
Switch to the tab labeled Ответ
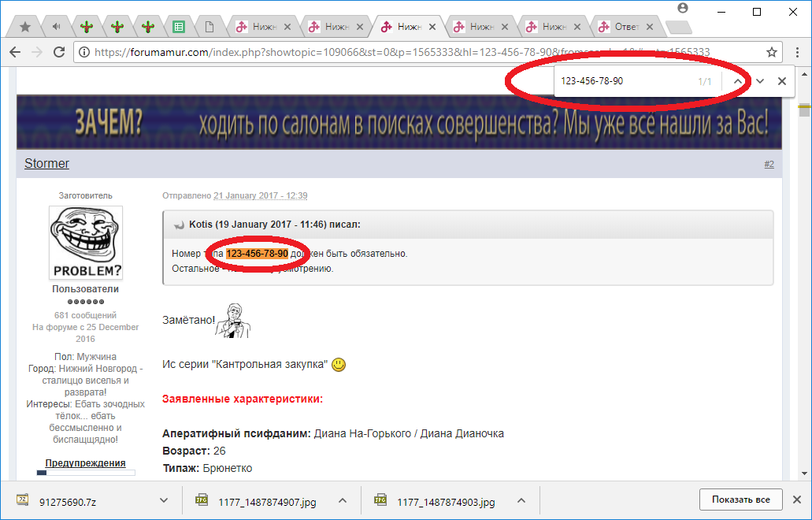click(x=626, y=27)
